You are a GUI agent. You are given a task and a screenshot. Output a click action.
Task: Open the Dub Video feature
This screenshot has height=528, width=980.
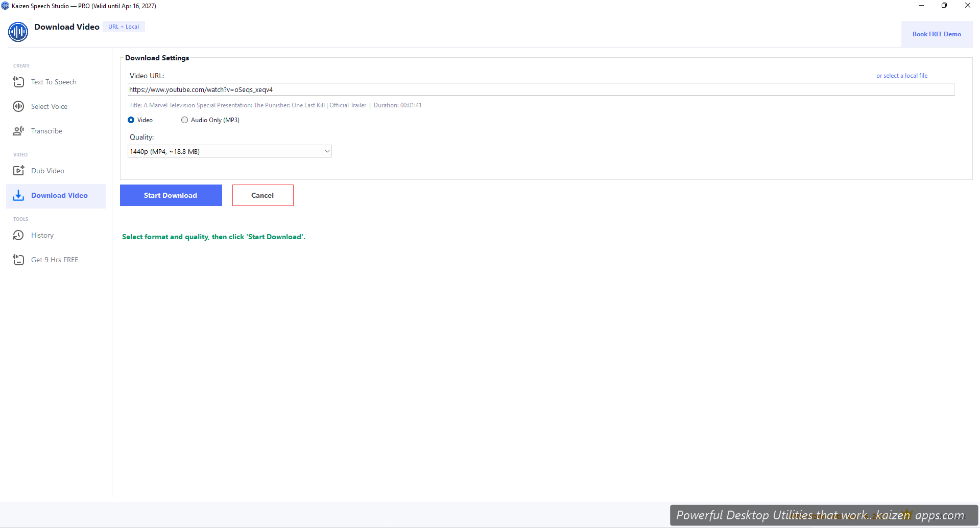48,171
